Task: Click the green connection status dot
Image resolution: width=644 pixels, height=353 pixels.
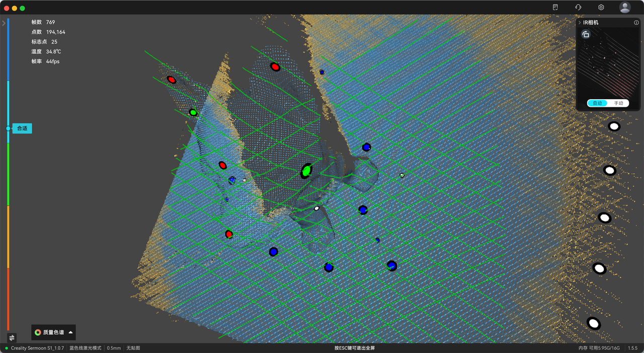Action: [7, 347]
